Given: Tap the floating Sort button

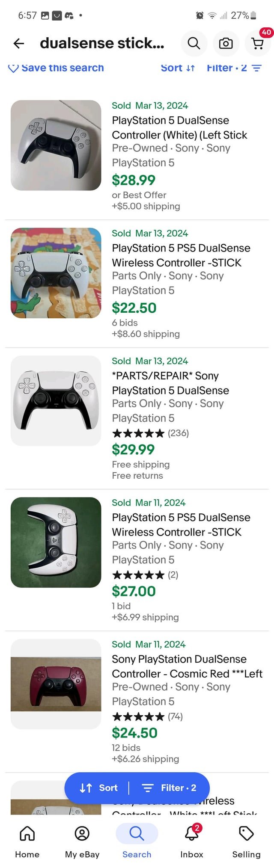Looking at the screenshot, I should [x=99, y=788].
